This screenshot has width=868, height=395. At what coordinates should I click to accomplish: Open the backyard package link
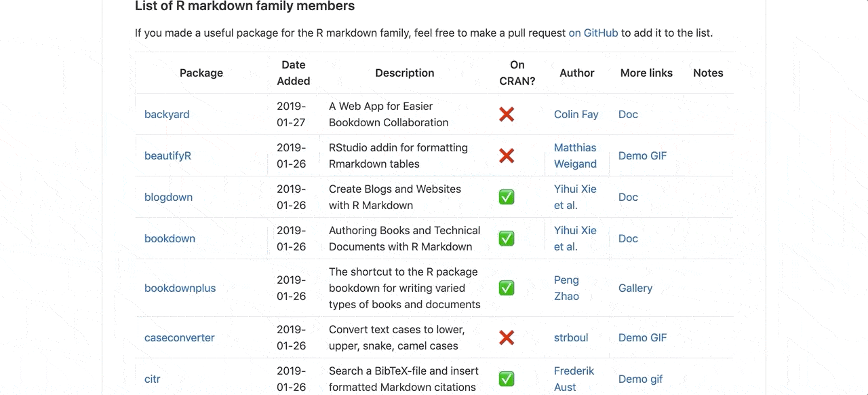tap(167, 115)
